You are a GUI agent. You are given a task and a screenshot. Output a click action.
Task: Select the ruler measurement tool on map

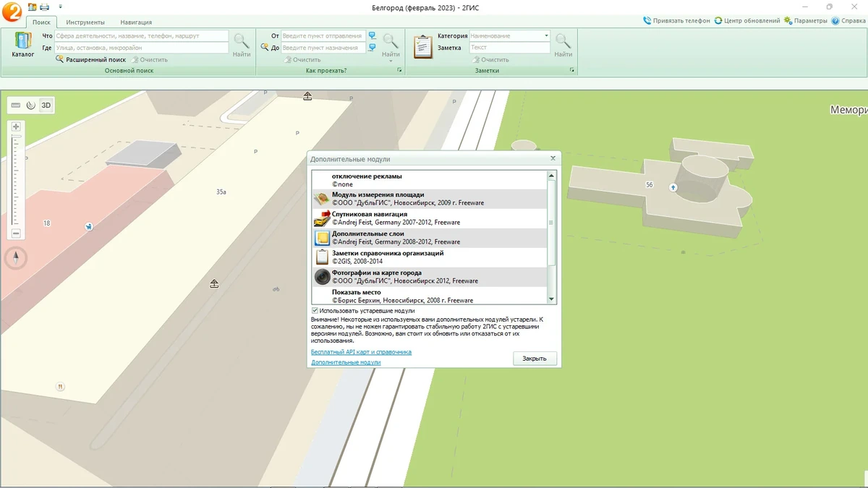click(16, 106)
